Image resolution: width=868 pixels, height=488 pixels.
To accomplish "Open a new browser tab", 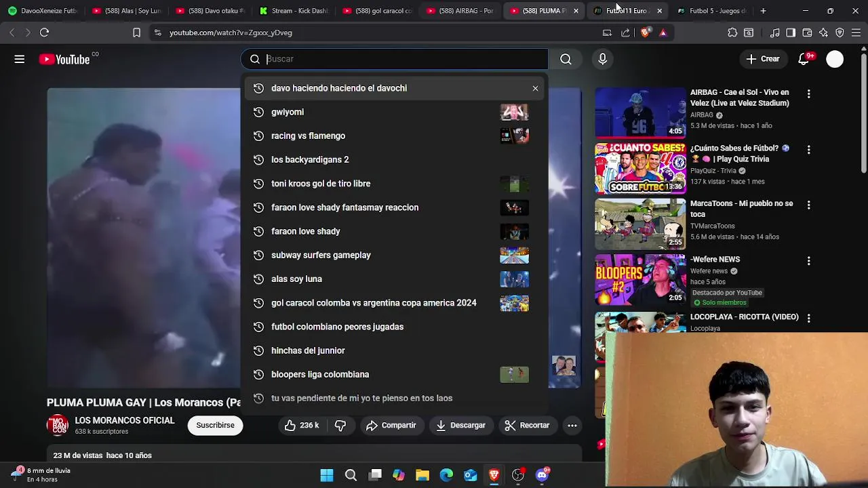I will point(763,11).
